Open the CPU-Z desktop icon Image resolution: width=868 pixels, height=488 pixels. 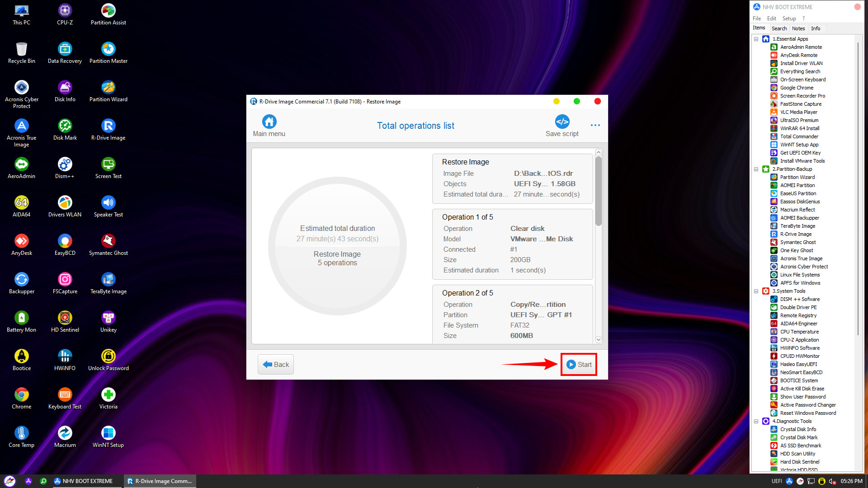click(65, 14)
